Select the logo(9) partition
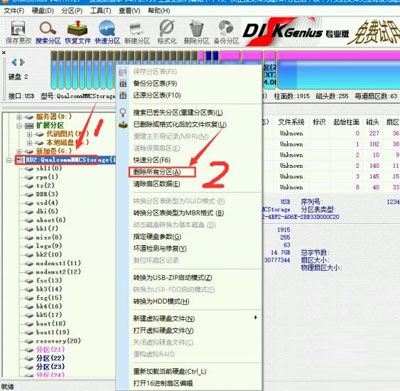The image size is (400, 391). click(49, 246)
